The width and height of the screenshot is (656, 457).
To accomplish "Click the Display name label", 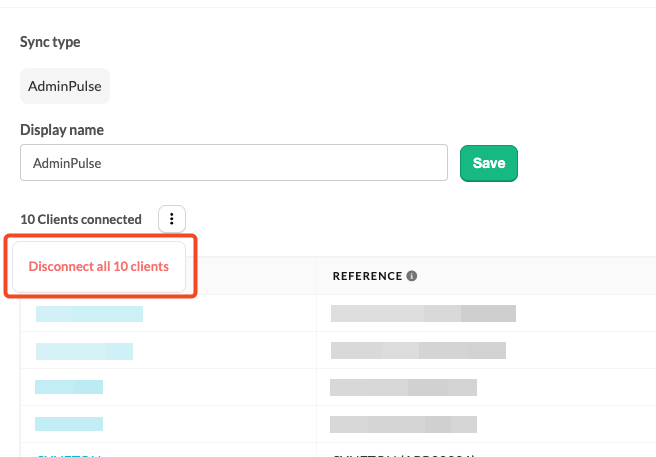I will click(62, 130).
